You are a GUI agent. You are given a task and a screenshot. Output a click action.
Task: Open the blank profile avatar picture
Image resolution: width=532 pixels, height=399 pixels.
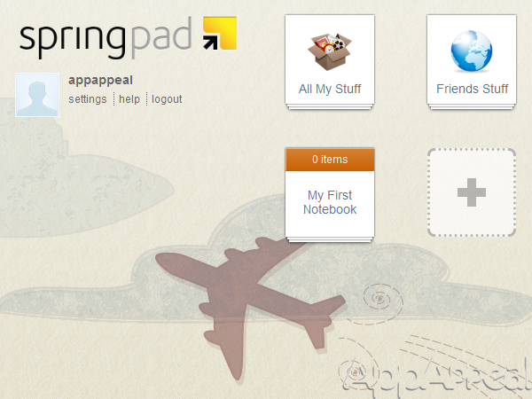[37, 95]
